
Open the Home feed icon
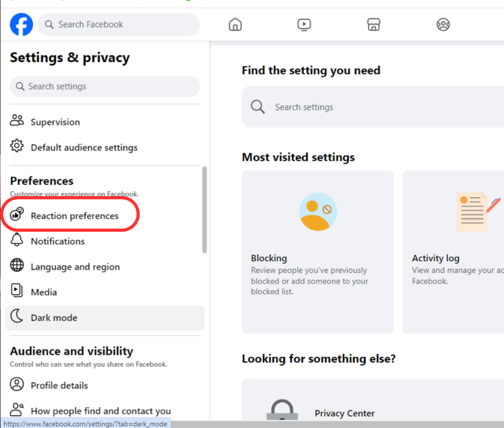click(235, 24)
